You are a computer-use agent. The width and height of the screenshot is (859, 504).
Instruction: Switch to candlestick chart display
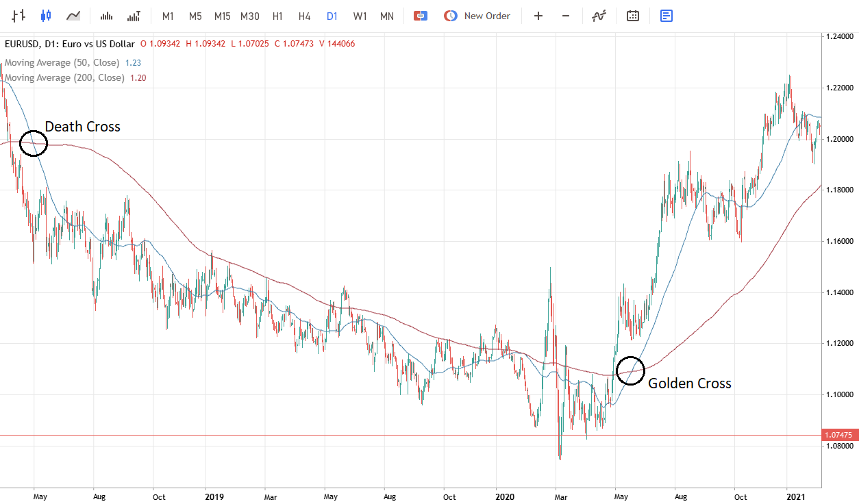(x=47, y=15)
